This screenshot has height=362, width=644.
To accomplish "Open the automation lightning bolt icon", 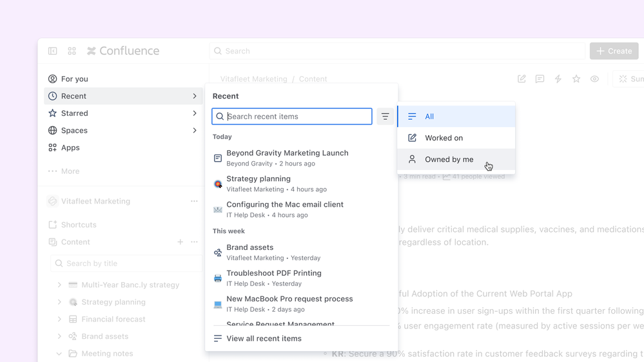I will [x=558, y=79].
